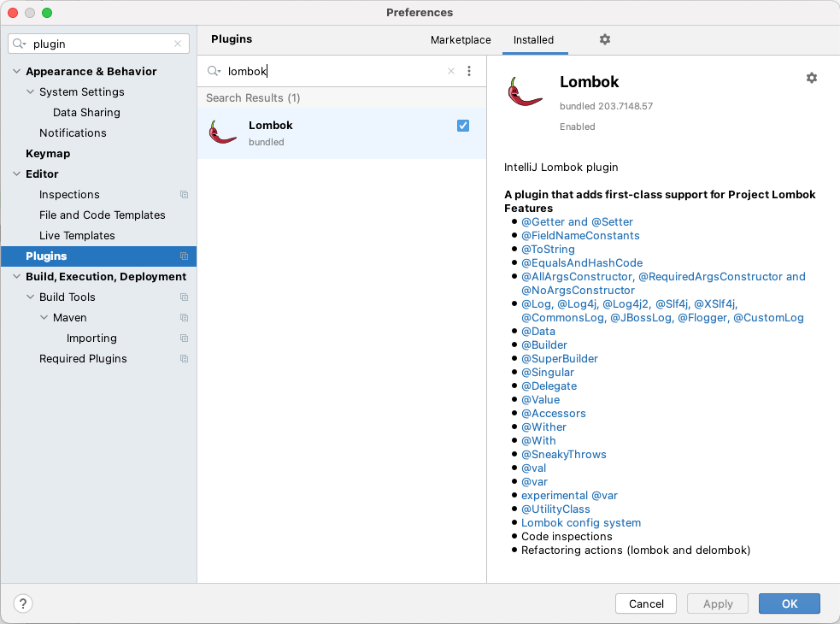Collapse the Appearance & Behavior section
Screen dimensions: 840x624
pos(16,71)
